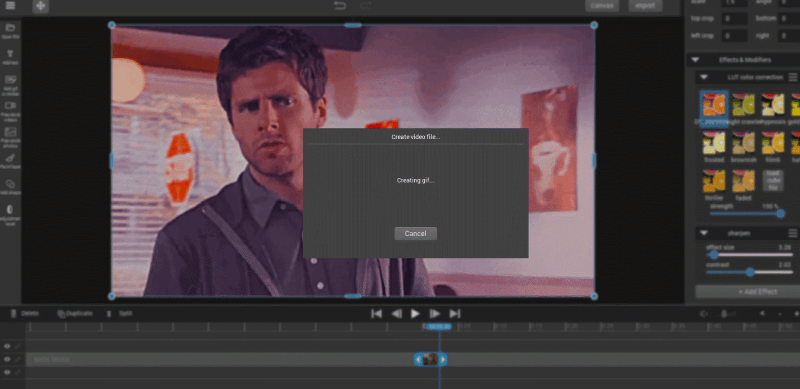This screenshot has width=800, height=389.
Task: Open the hamburger main menu
Action: [x=10, y=6]
